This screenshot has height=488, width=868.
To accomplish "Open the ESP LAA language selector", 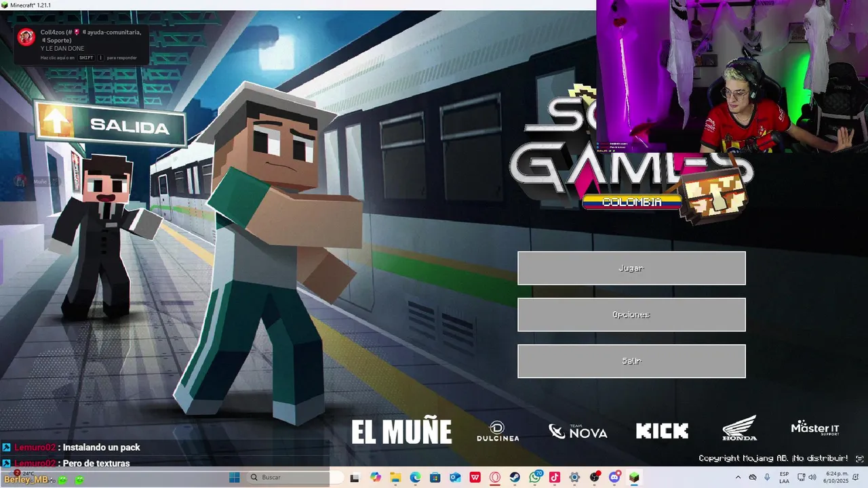I will tap(785, 478).
